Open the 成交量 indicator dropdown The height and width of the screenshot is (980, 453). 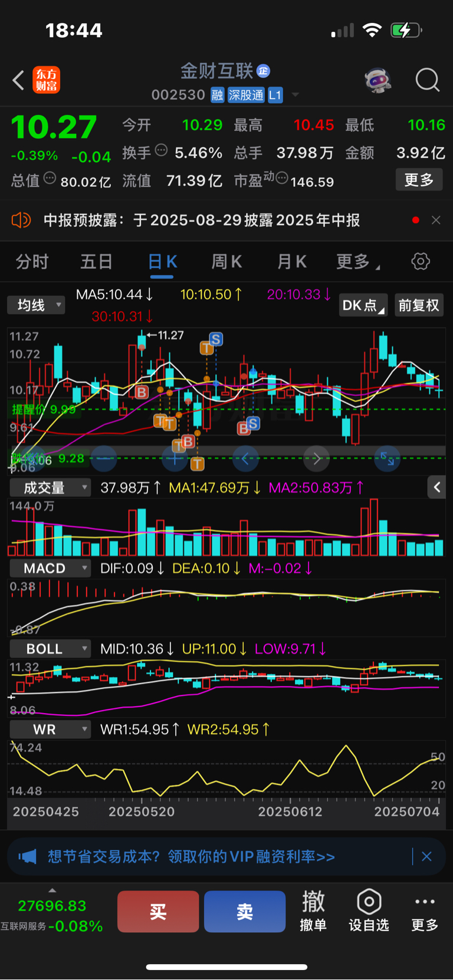coord(50,488)
